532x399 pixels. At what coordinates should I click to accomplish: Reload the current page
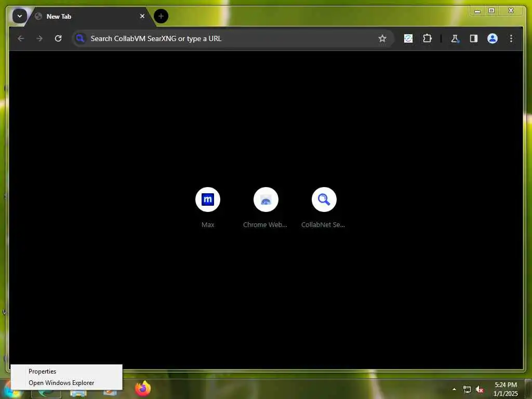[x=58, y=38]
